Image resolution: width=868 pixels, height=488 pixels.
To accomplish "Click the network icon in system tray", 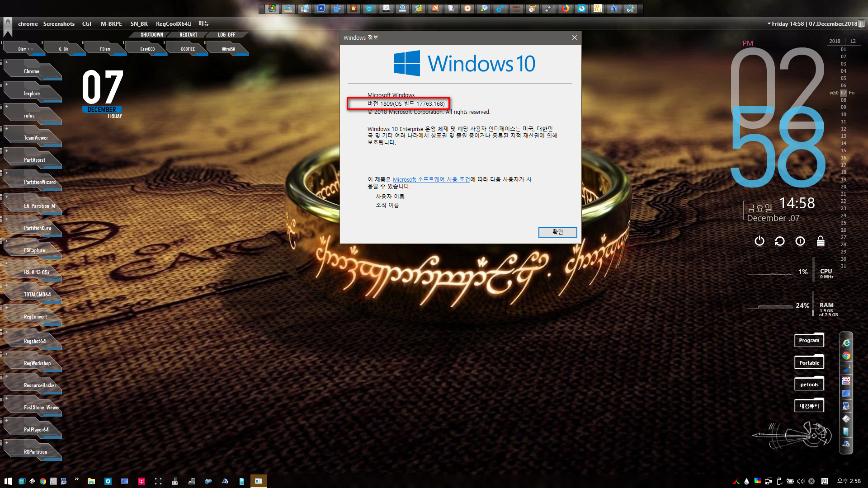I will tap(769, 481).
